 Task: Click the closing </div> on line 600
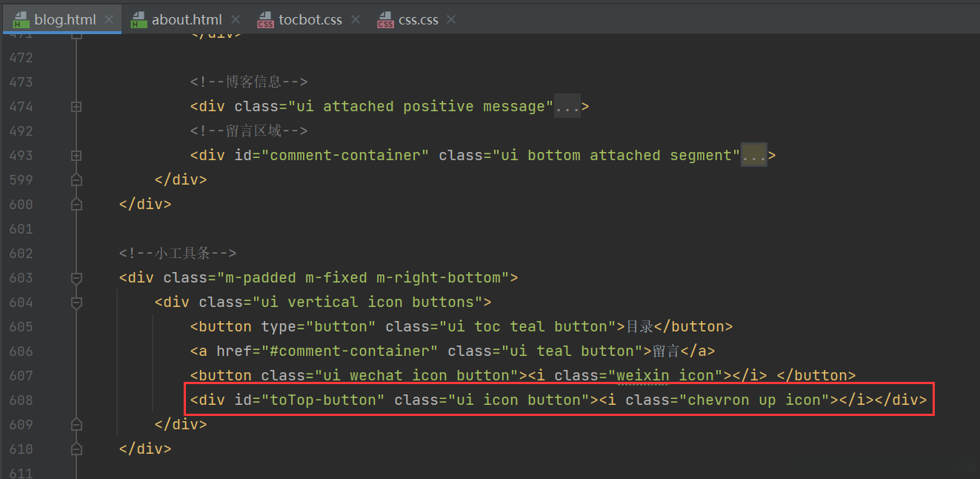coord(145,205)
